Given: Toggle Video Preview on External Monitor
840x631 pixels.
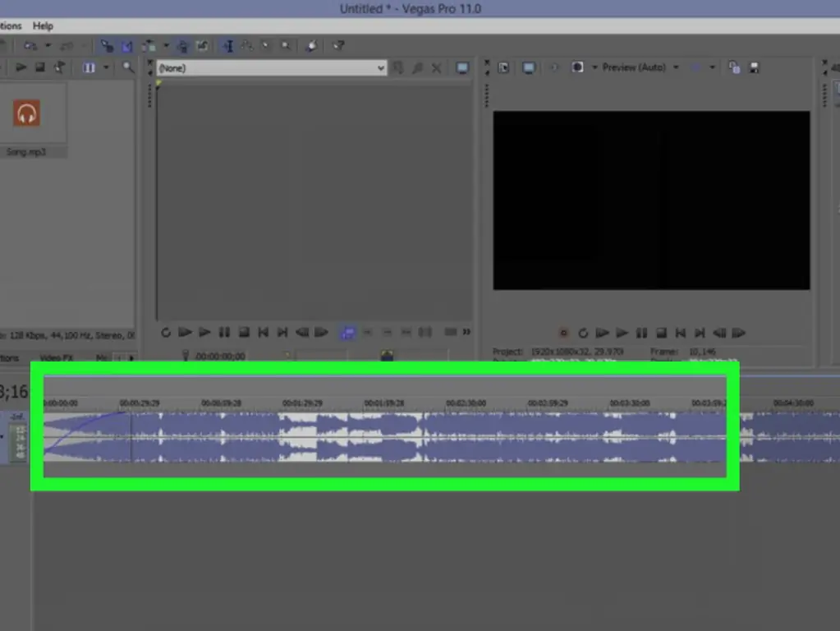Looking at the screenshot, I should click(x=529, y=67).
